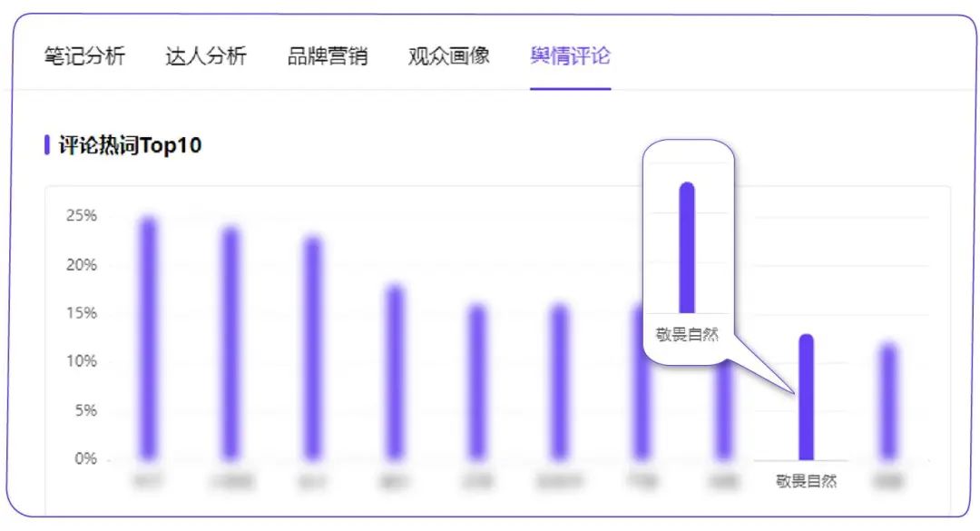The image size is (980, 531).
Task: Click the 敬畏自然 label inside the callout
Action: pos(687,335)
